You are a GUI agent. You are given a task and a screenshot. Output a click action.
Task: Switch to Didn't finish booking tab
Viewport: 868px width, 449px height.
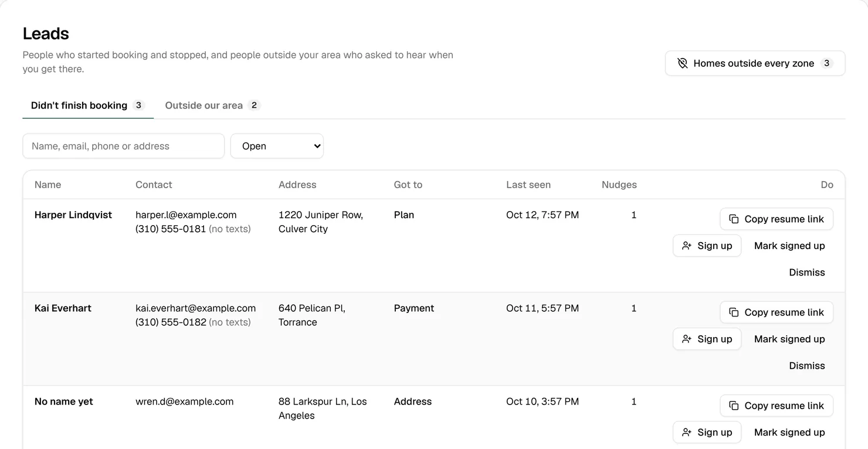(x=88, y=106)
